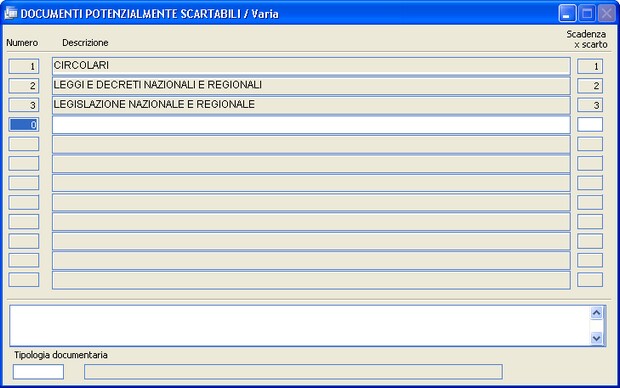Select the LEGGI E DECRETI NAZIONALI E REGIONALI field
The width and height of the screenshot is (620, 388).
[311, 85]
